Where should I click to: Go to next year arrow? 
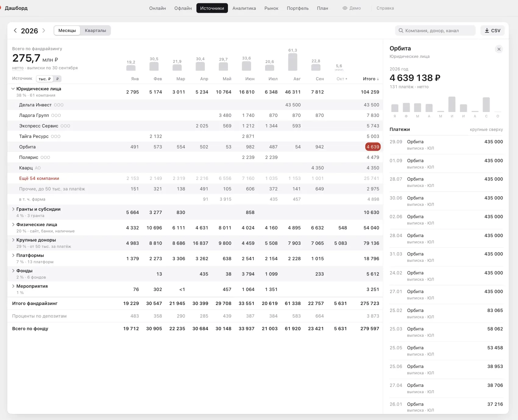(44, 30)
